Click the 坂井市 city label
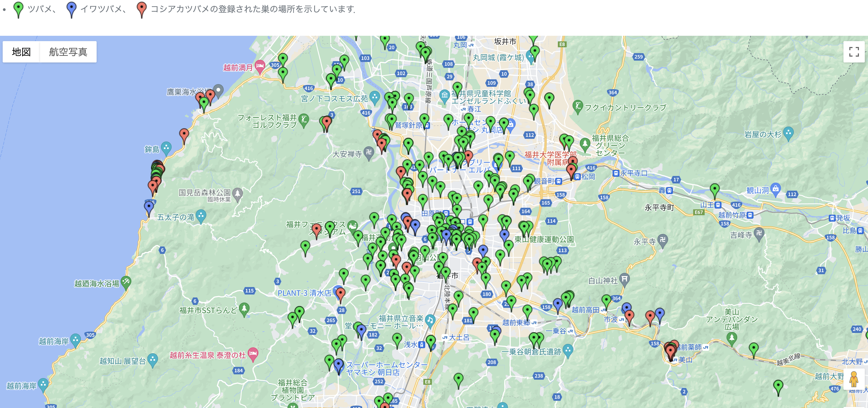868x408 pixels. tap(505, 41)
